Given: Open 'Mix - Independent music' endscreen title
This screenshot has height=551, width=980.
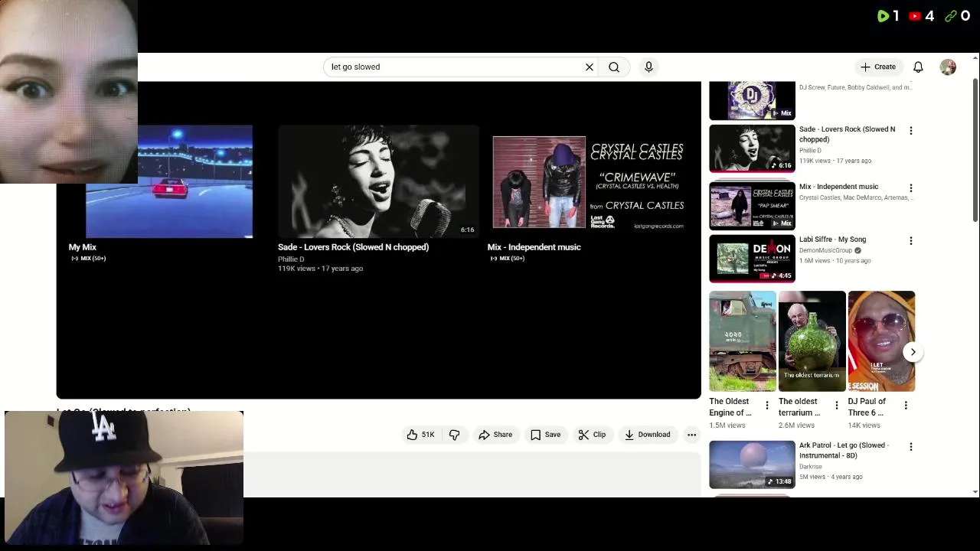Looking at the screenshot, I should 534,247.
